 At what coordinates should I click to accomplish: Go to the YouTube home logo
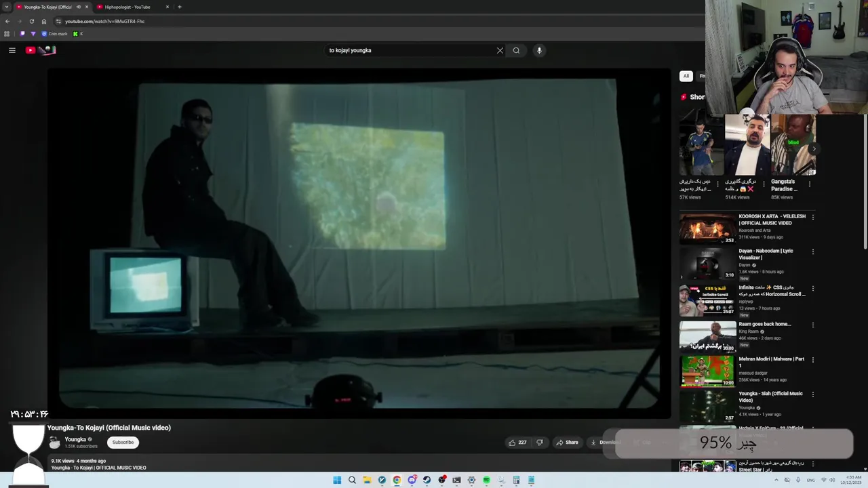41,50
